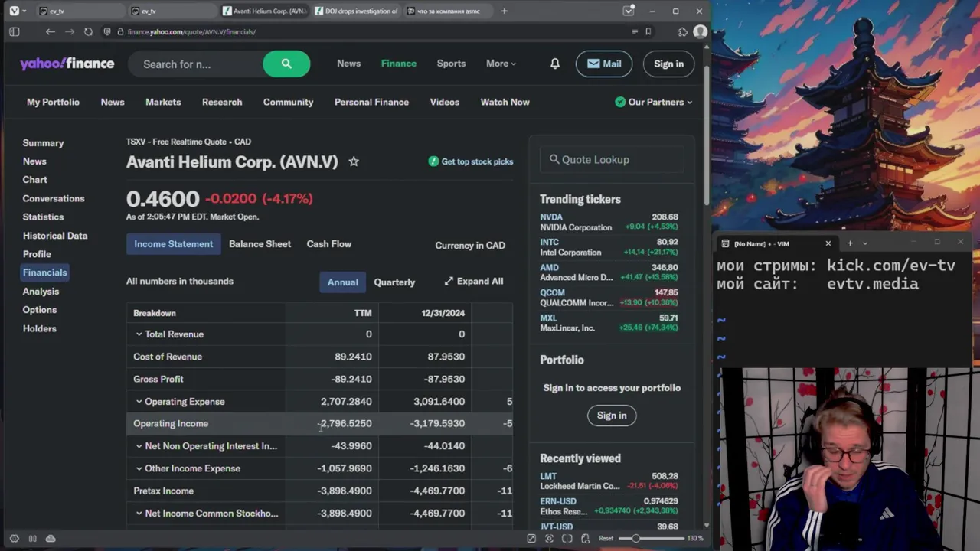Open Our Partners dropdown
Screen dimensions: 980x551
(654, 102)
